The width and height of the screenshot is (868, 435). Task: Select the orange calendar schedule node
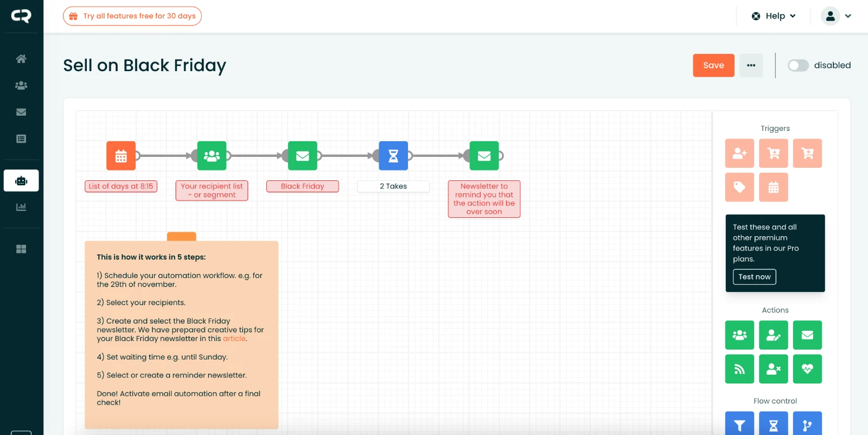coord(121,156)
